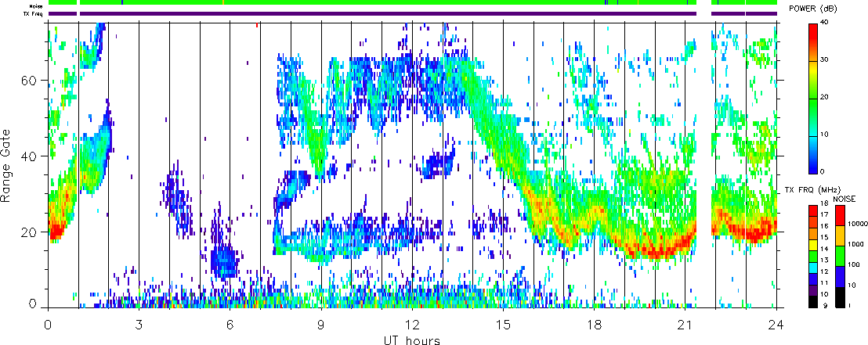Click the blue swatch of NOISE legend
The height and width of the screenshot is (345, 868).
(840, 277)
